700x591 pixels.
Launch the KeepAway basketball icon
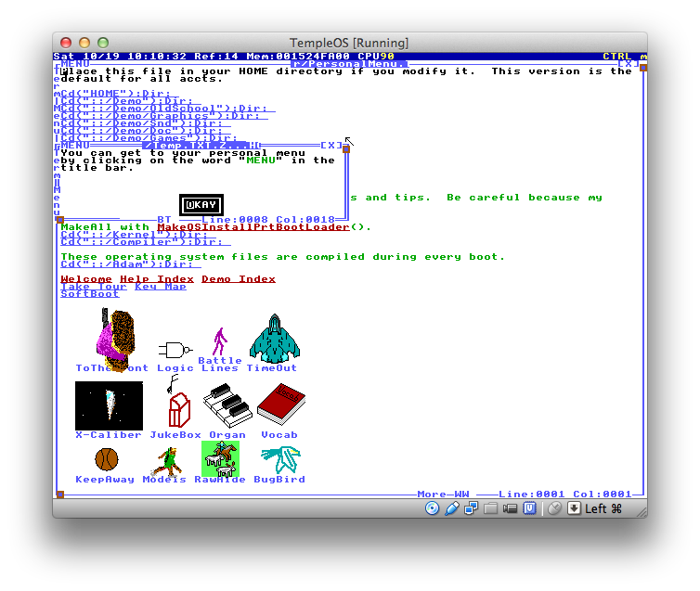[105, 459]
